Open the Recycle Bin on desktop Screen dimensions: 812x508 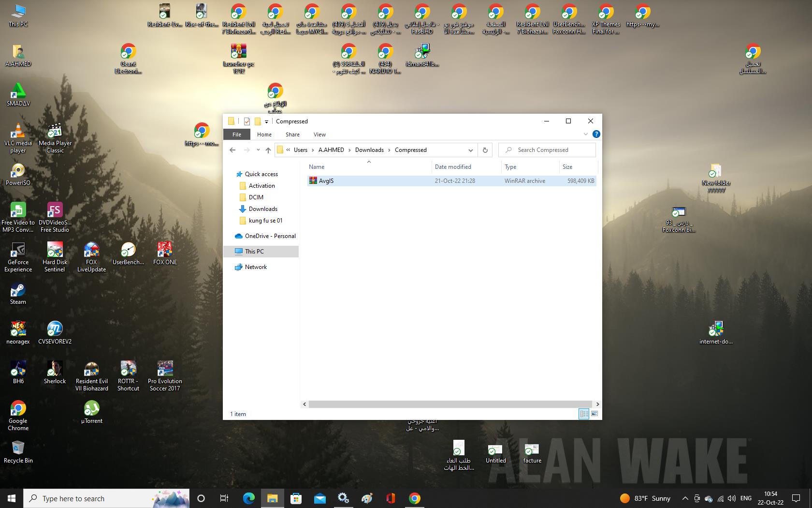click(x=18, y=448)
